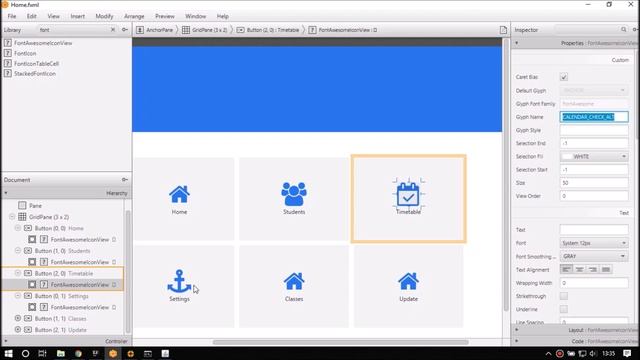Open the File menu
Viewport: 640px width, 360px height.
point(12,16)
